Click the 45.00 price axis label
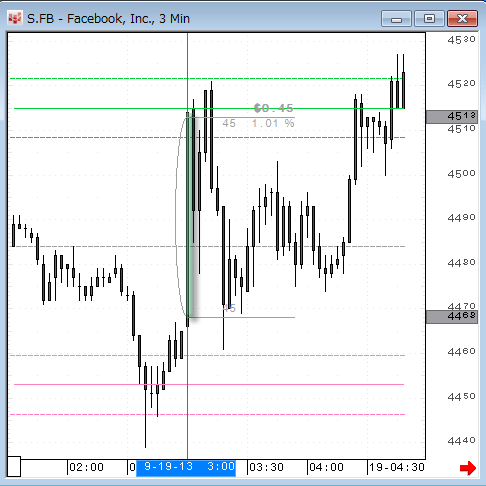 pyautogui.click(x=461, y=174)
